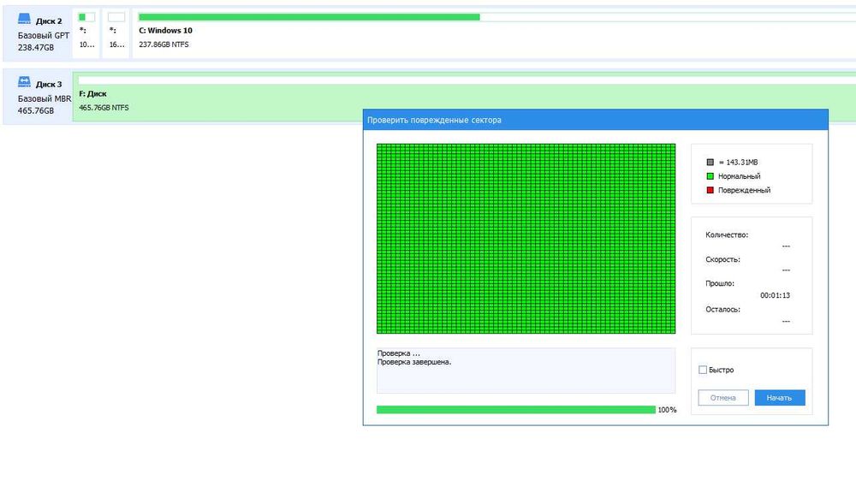The height and width of the screenshot is (504, 856).
Task: Select the second small 16... partition
Action: coord(116,33)
